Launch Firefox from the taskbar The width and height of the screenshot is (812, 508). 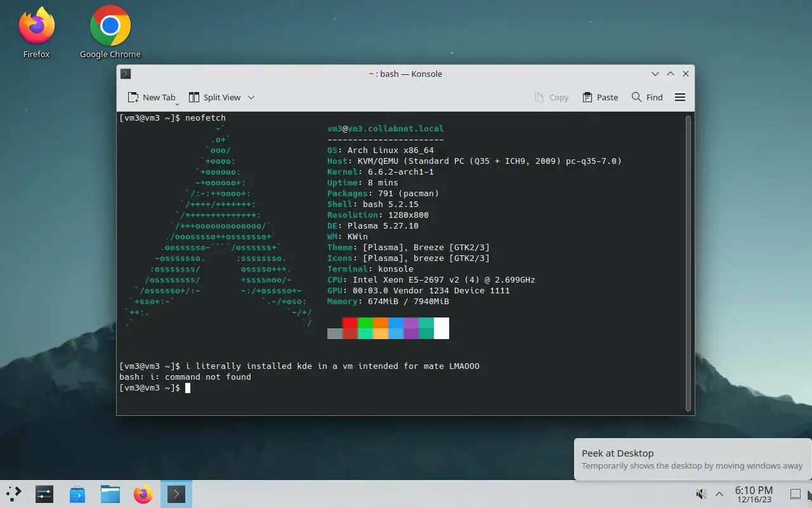coord(143,493)
